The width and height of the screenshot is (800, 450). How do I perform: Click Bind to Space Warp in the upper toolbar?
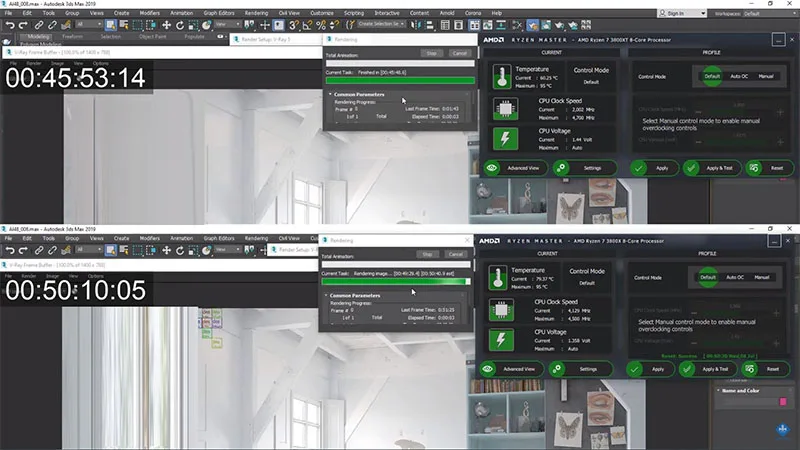pos(66,24)
